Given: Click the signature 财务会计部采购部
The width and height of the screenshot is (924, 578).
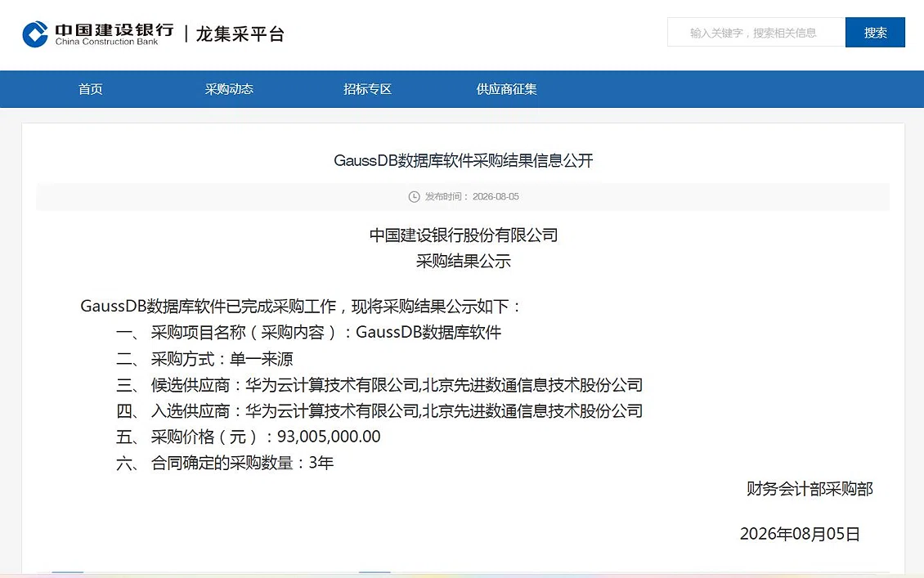Looking at the screenshot, I should (810, 489).
